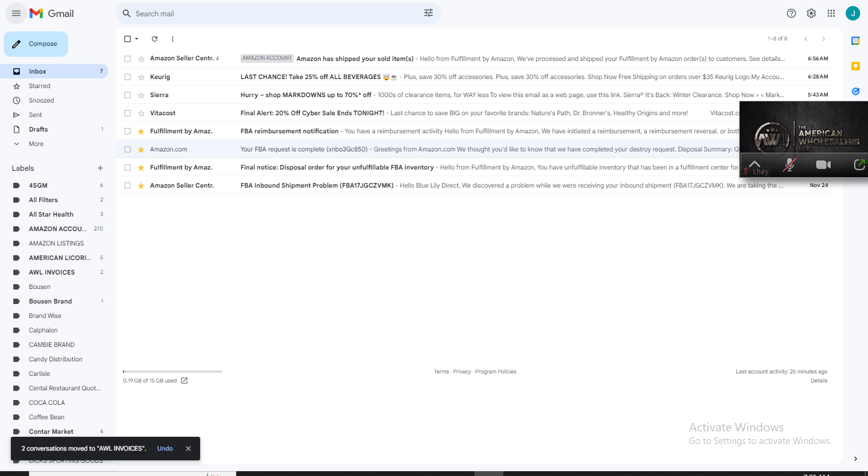Unstar the Amazon.com email

coord(141,150)
